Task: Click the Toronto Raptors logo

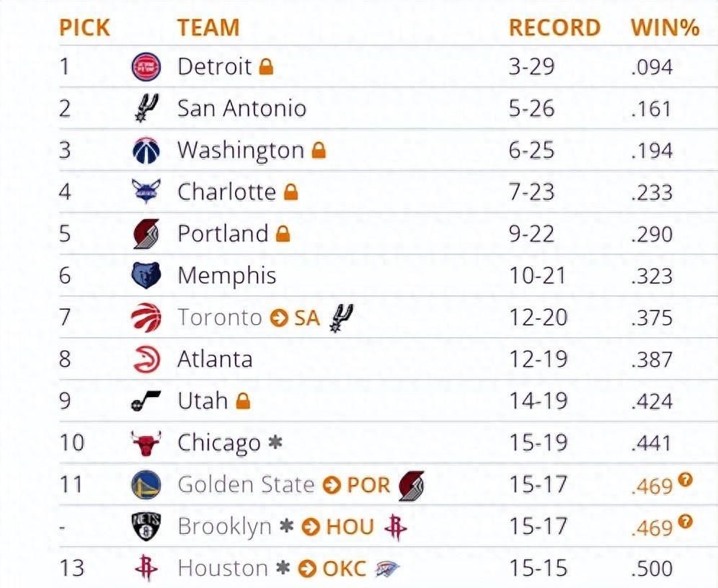Action: (x=146, y=317)
